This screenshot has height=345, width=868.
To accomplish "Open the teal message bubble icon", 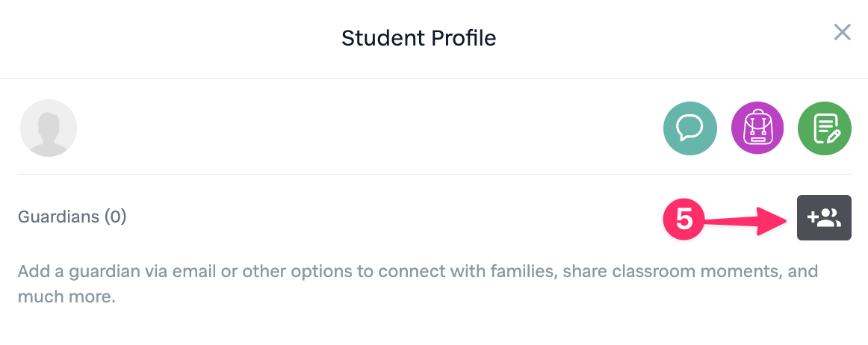I will pos(690,128).
